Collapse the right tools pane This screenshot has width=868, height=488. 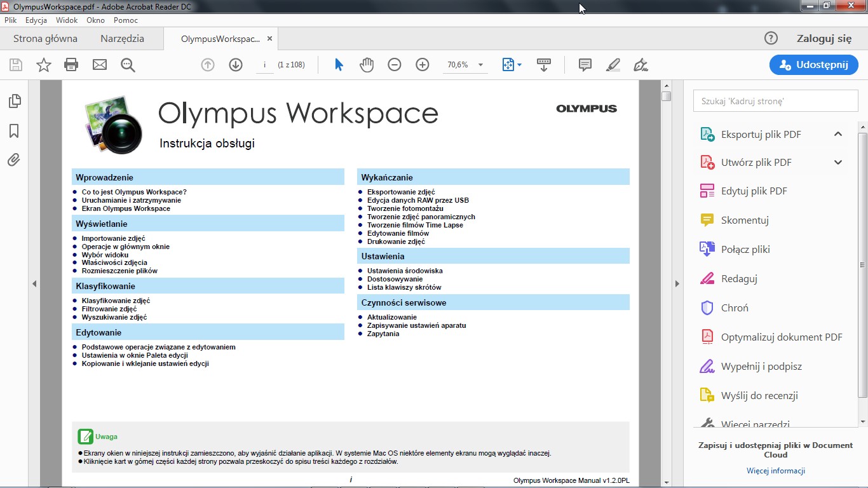677,283
